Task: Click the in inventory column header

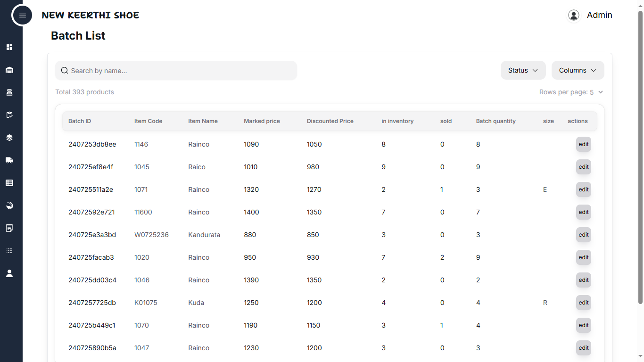Action: point(397,121)
